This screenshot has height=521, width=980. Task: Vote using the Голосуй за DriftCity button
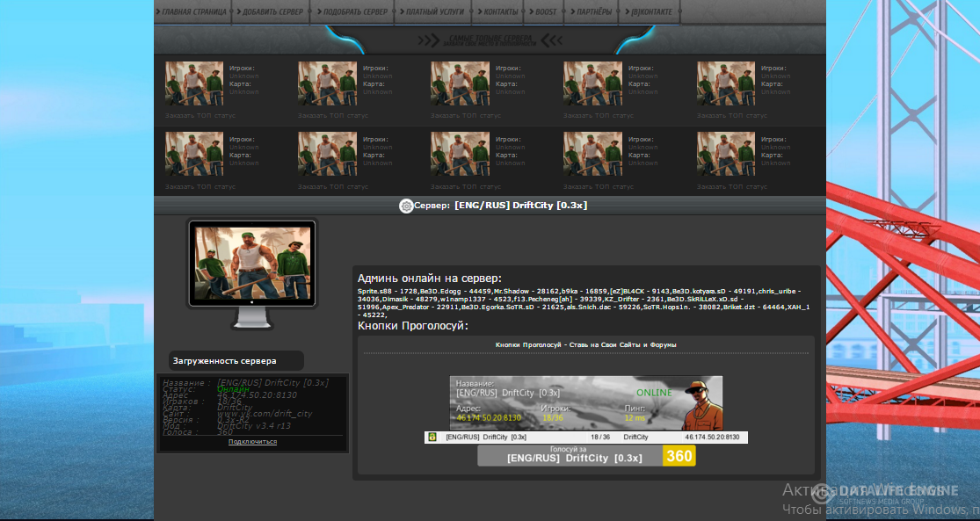[x=586, y=455]
